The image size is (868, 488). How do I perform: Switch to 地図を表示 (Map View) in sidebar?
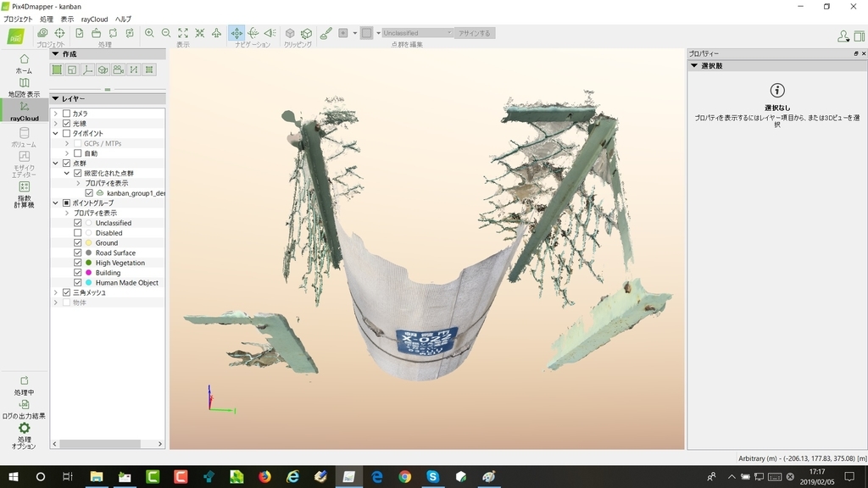[24, 87]
